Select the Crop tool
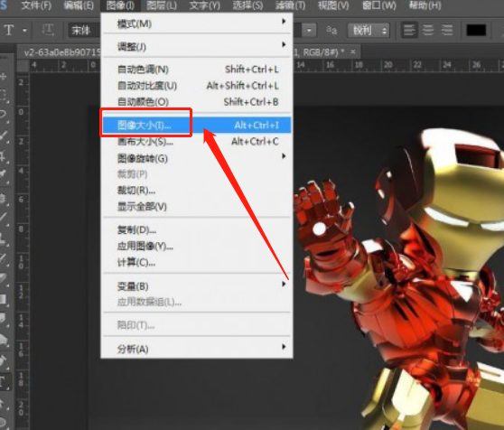Screen dimensions: 504x430 point(5,156)
